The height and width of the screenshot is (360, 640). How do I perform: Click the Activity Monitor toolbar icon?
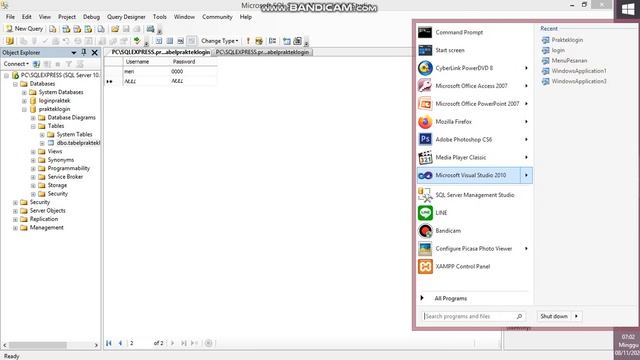pos(151,29)
